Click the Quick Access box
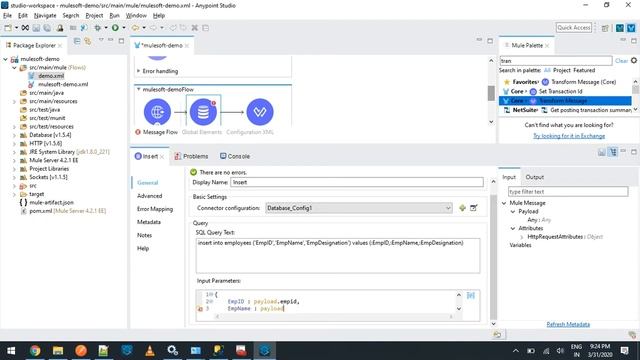The width and height of the screenshot is (640, 360). pos(573,28)
